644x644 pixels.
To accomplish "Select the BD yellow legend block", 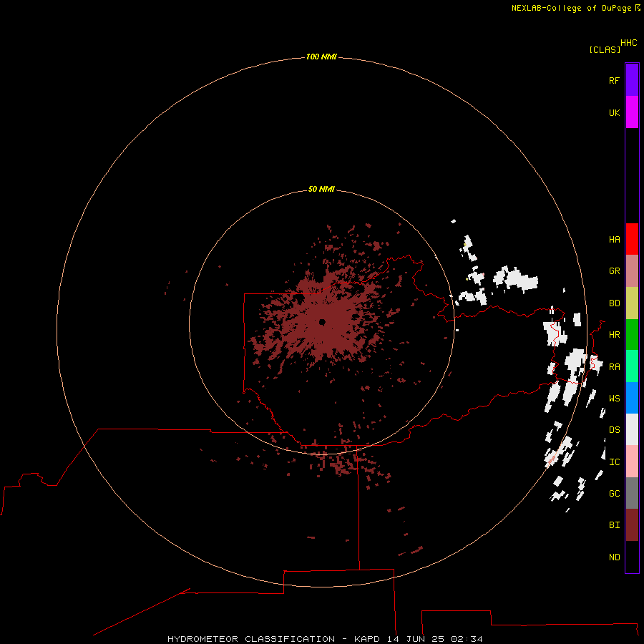I will [x=632, y=303].
